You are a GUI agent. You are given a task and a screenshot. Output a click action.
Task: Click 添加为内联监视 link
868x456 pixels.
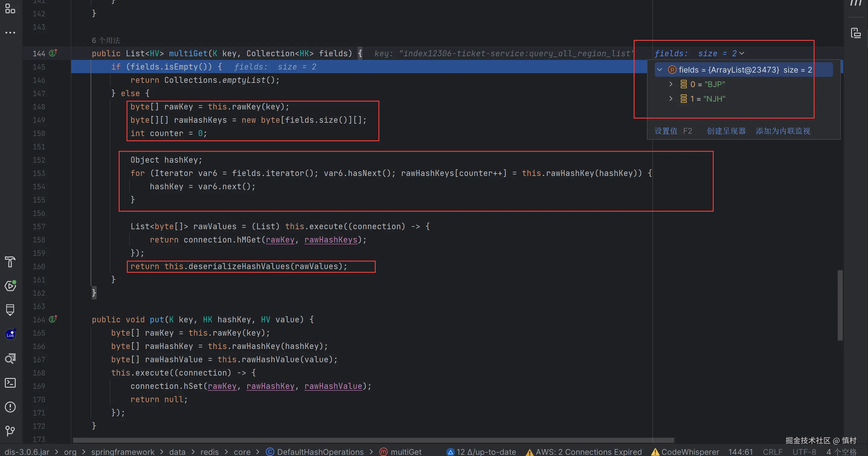783,131
